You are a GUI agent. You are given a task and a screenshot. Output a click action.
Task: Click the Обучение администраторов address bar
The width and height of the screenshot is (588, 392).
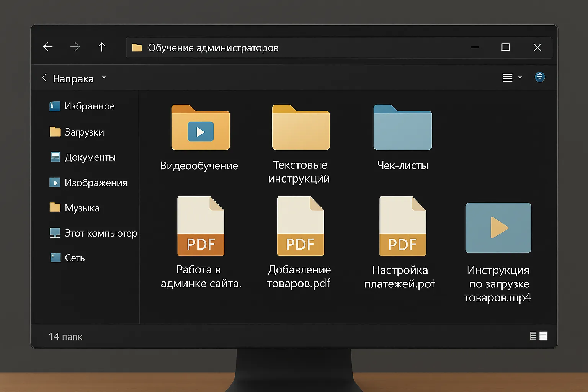(x=339, y=47)
